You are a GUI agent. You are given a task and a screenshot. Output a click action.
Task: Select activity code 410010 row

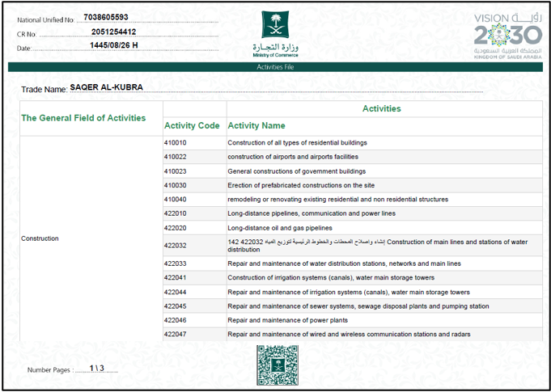tap(353, 143)
